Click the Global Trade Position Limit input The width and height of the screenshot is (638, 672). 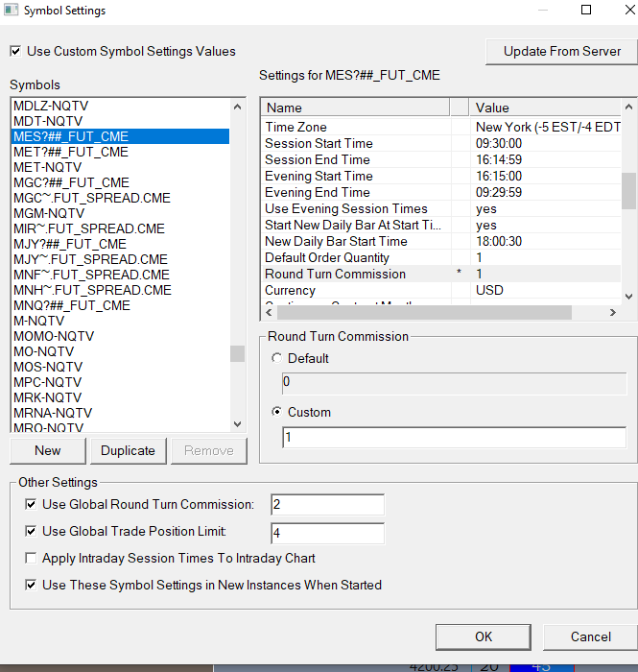[x=327, y=533]
